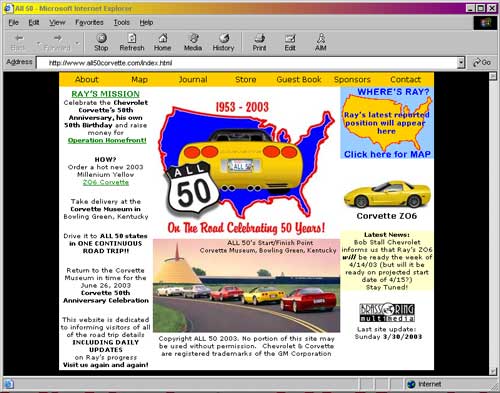The width and height of the screenshot is (500, 393).
Task: Print the current page
Action: pos(259,42)
